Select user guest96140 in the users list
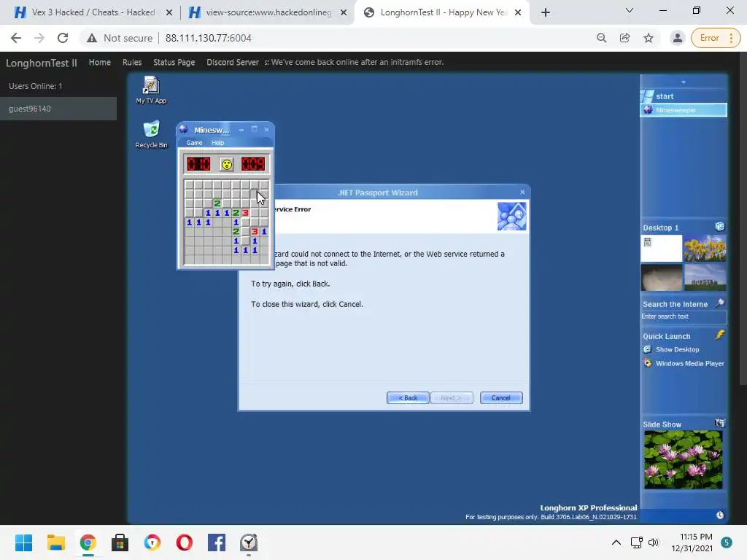747x560 pixels. coord(58,109)
